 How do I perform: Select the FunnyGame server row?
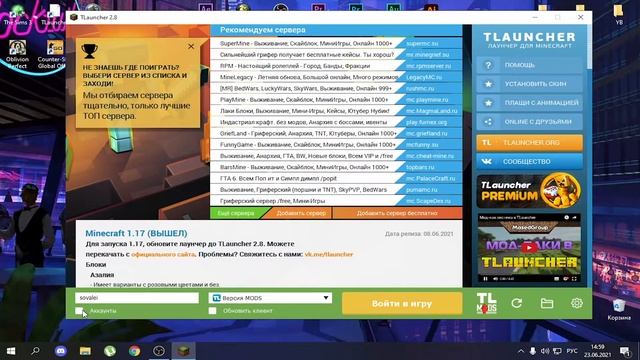336,144
